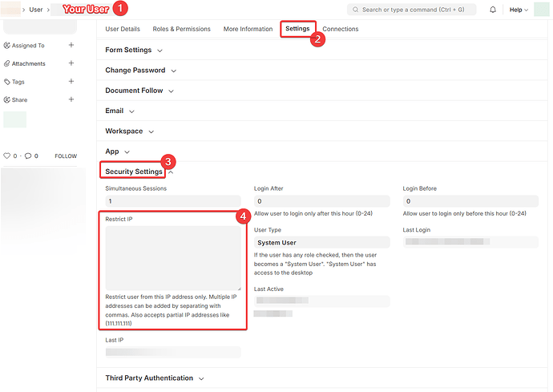Image resolution: width=553 pixels, height=392 pixels.
Task: Expand the Form Settings section
Action: (133, 50)
